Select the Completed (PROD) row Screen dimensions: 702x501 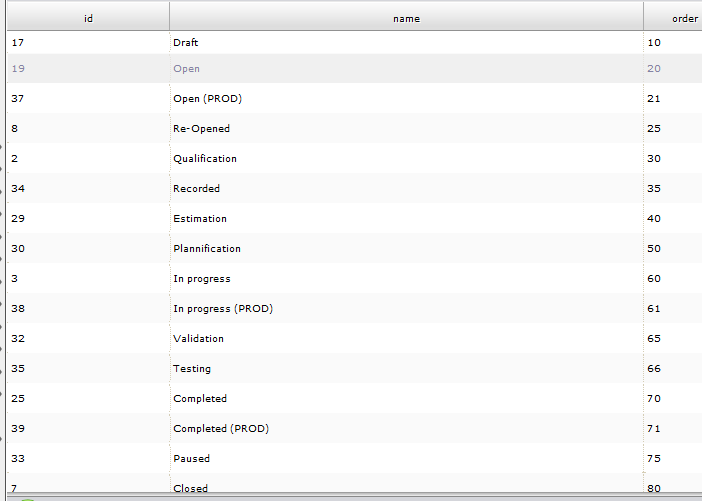pos(221,429)
